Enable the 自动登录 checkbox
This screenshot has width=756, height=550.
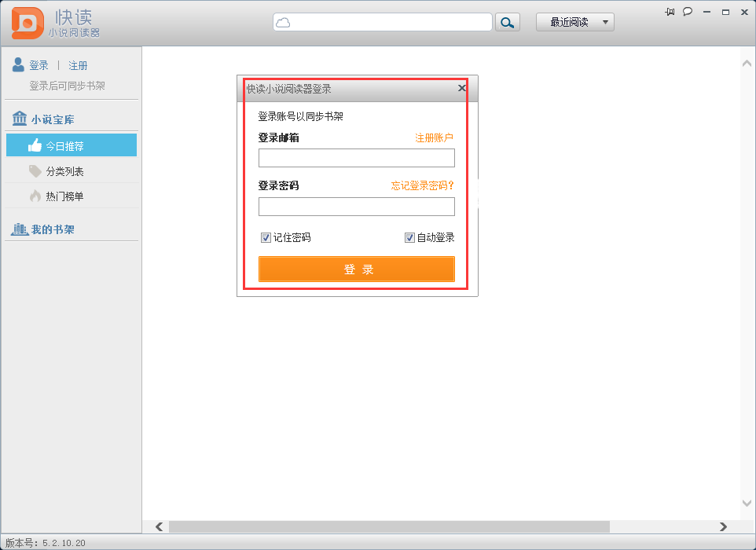[x=409, y=236]
